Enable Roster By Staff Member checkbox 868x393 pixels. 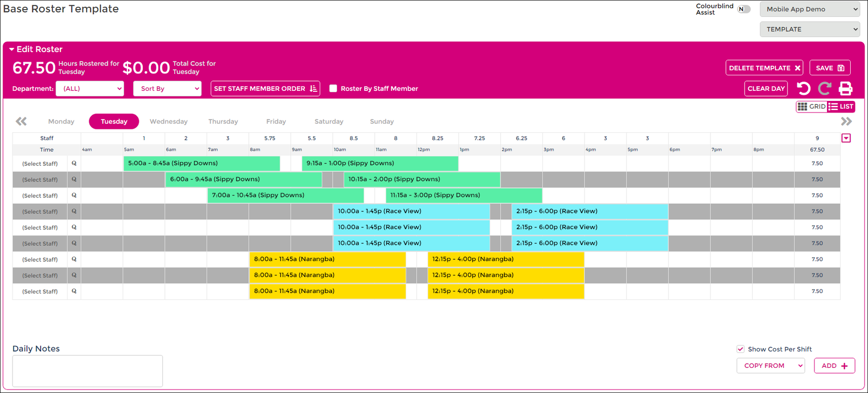pos(333,88)
